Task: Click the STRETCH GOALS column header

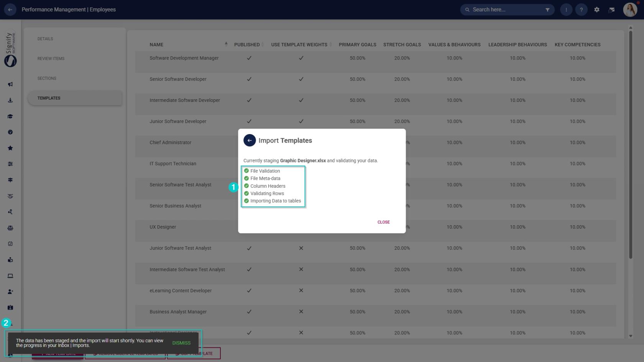Action: 402,44
